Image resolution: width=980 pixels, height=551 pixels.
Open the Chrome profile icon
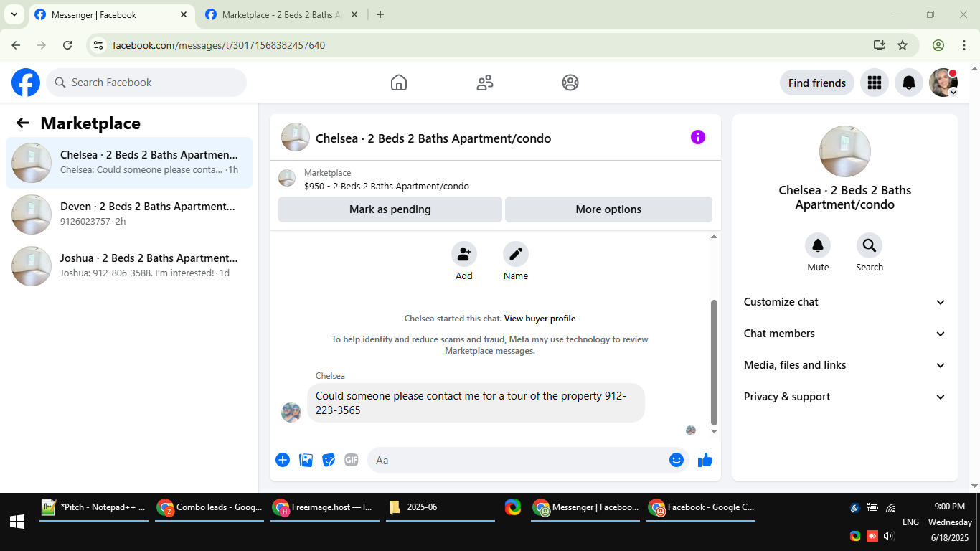click(x=938, y=45)
